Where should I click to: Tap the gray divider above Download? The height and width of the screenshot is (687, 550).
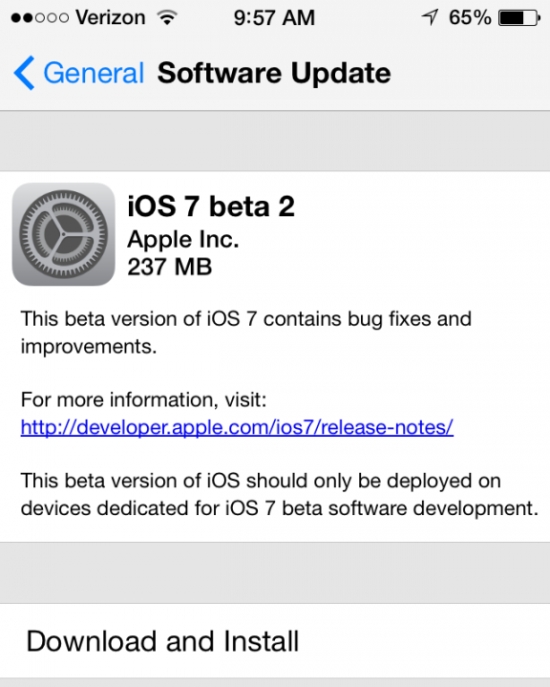pos(275,573)
